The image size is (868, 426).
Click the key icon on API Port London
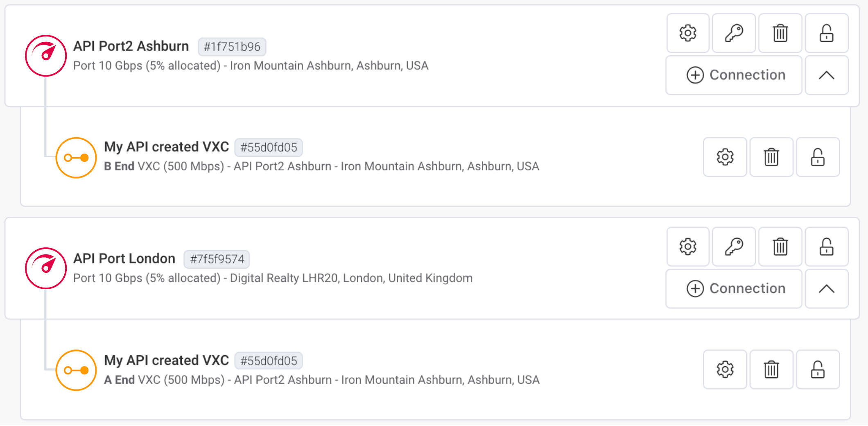click(x=734, y=247)
